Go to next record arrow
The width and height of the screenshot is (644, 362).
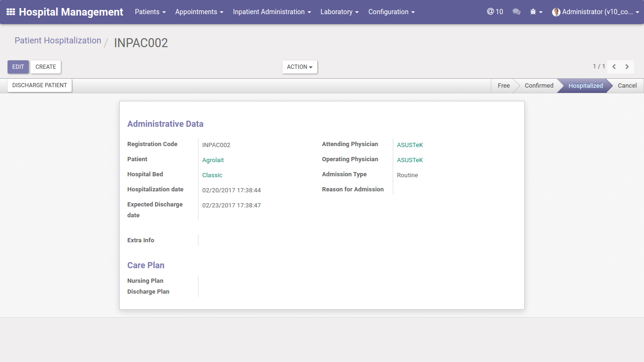627,67
